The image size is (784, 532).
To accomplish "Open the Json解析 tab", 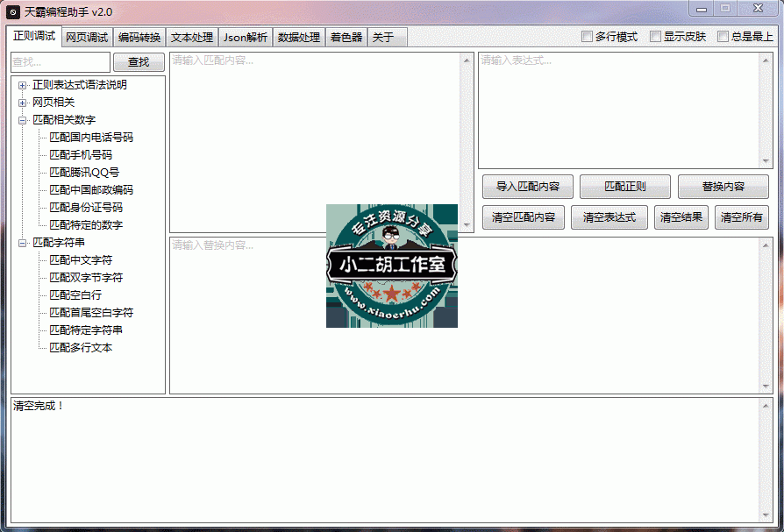I will tap(245, 38).
